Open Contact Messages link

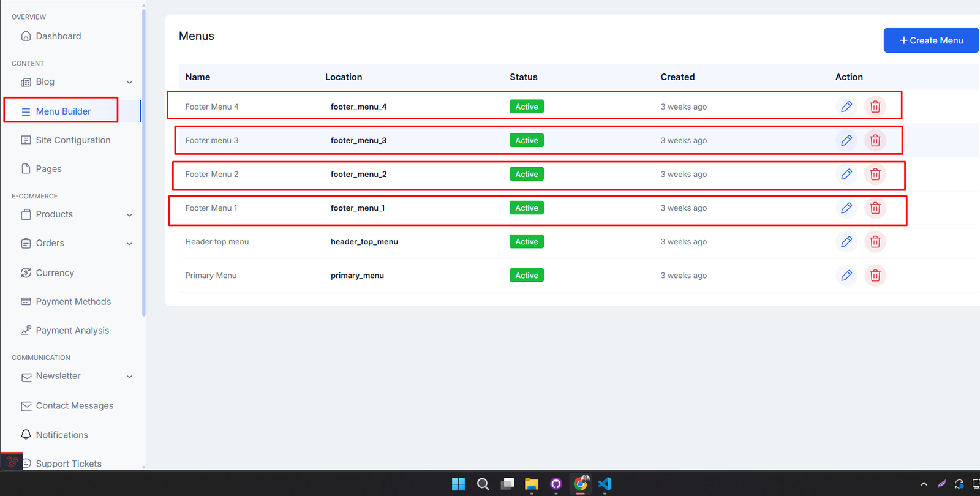click(75, 406)
